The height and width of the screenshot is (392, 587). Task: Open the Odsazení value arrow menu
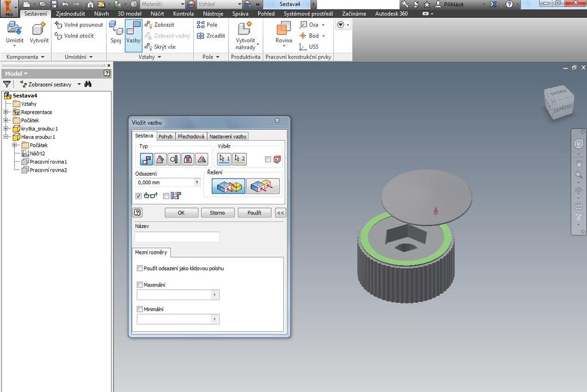pos(197,183)
